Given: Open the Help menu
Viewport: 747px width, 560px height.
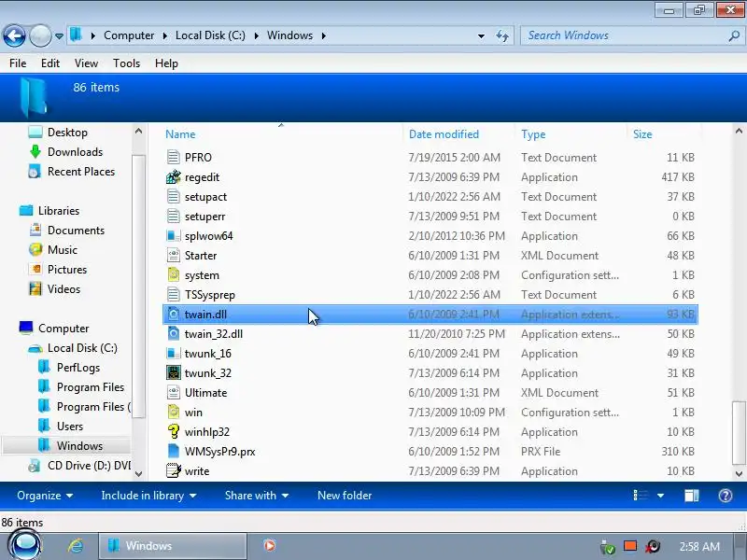Looking at the screenshot, I should 166,63.
